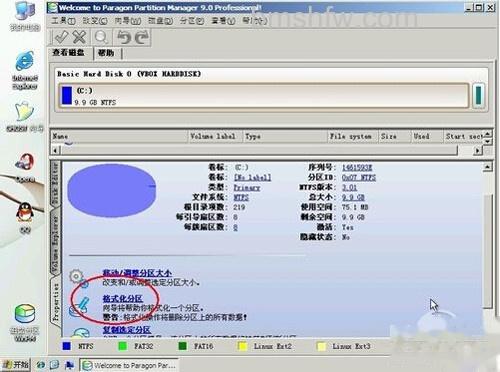Click the blue NTFS legend swatch
This screenshot has height=372, width=500.
point(66,346)
